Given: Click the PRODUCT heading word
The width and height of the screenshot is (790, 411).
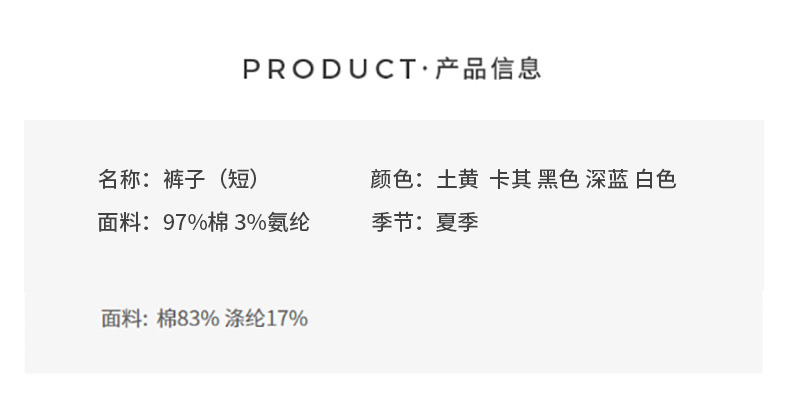Looking at the screenshot, I should 329,69.
